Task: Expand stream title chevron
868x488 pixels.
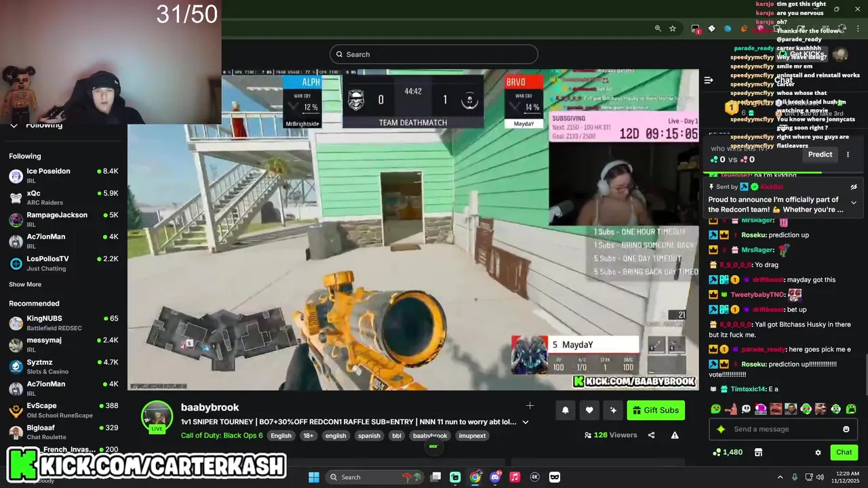Action: point(525,422)
